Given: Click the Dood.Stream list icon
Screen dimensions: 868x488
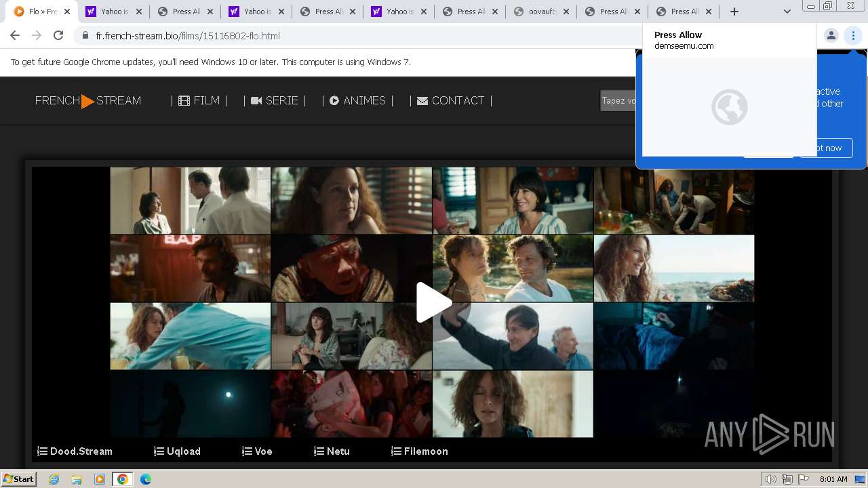Looking at the screenshot, I should (42, 451).
